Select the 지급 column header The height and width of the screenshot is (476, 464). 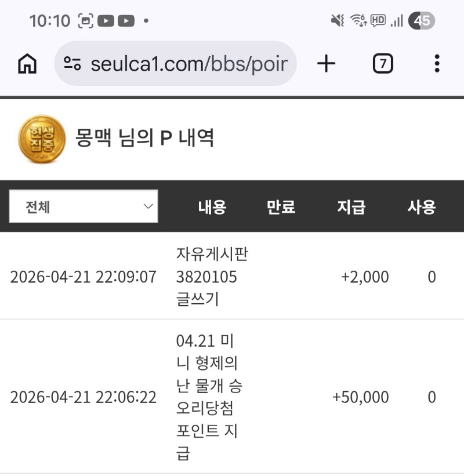pos(351,207)
